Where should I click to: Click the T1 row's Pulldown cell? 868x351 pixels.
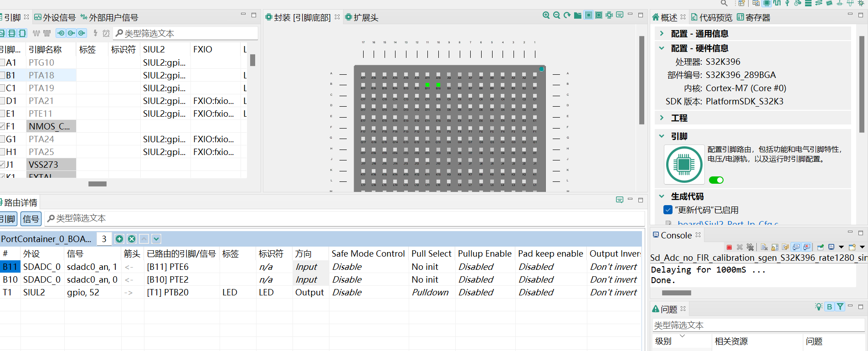tap(431, 292)
